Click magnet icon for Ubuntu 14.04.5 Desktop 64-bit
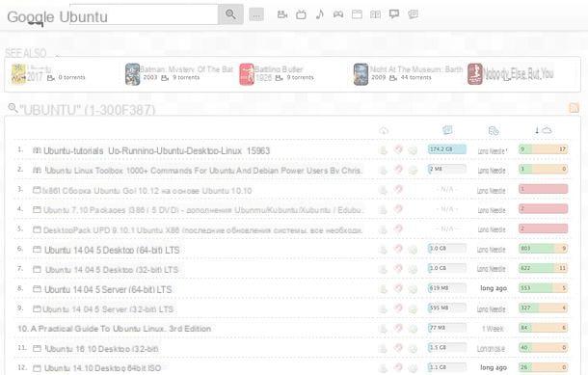 (398, 249)
